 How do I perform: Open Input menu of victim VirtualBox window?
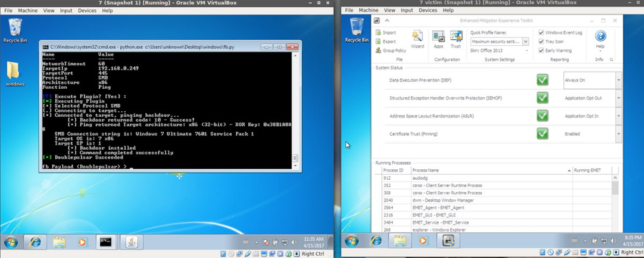click(406, 10)
